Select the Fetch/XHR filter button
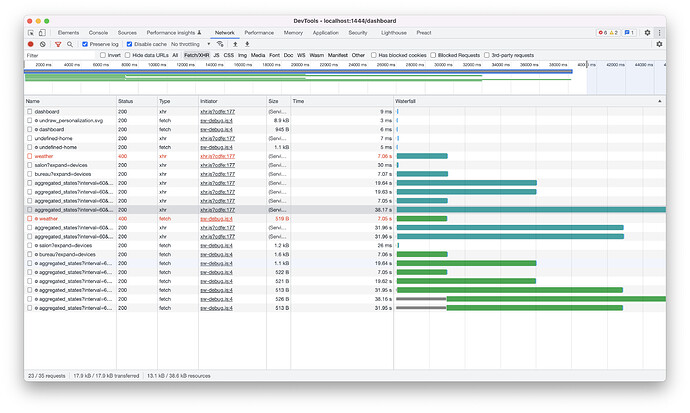This screenshot has width=690, height=413. 197,55
